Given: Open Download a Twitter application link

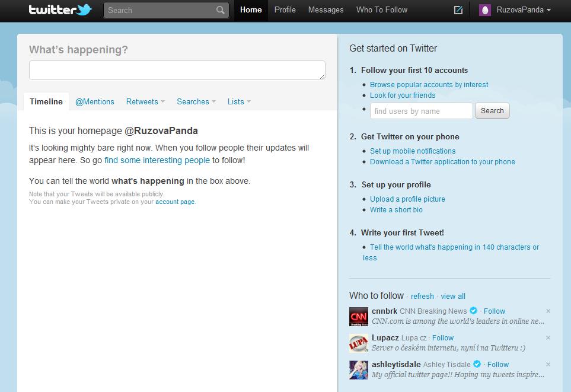Looking at the screenshot, I should tap(442, 162).
